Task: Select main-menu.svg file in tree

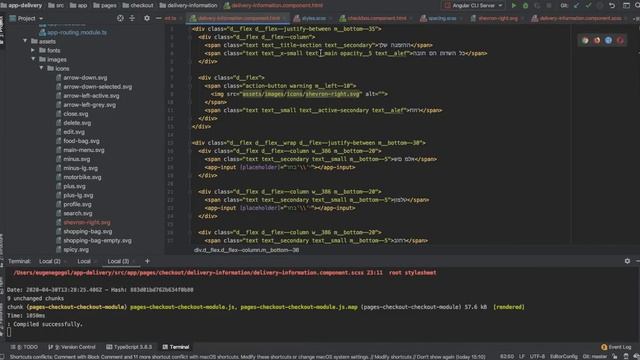Action: 84,150
